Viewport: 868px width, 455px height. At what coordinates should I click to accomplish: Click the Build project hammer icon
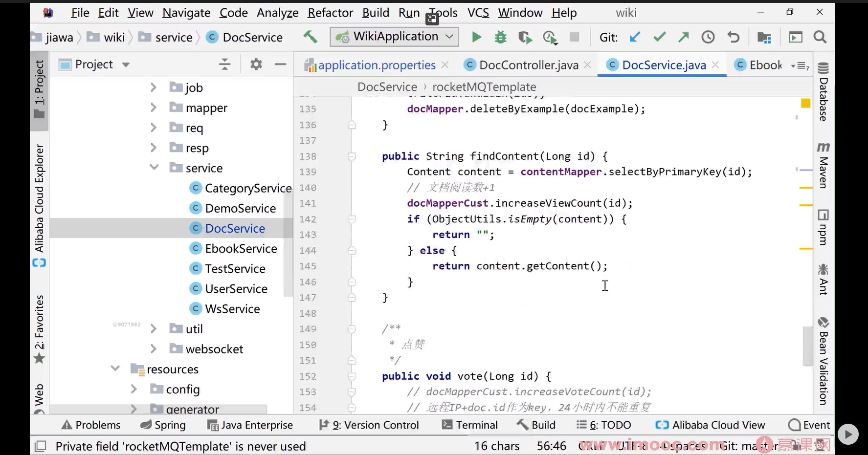tap(310, 37)
